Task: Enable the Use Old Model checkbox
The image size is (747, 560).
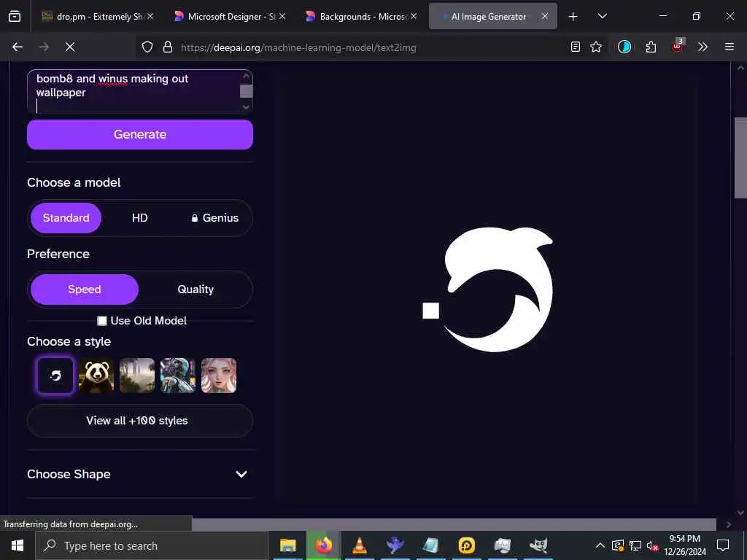Action: [102, 321]
